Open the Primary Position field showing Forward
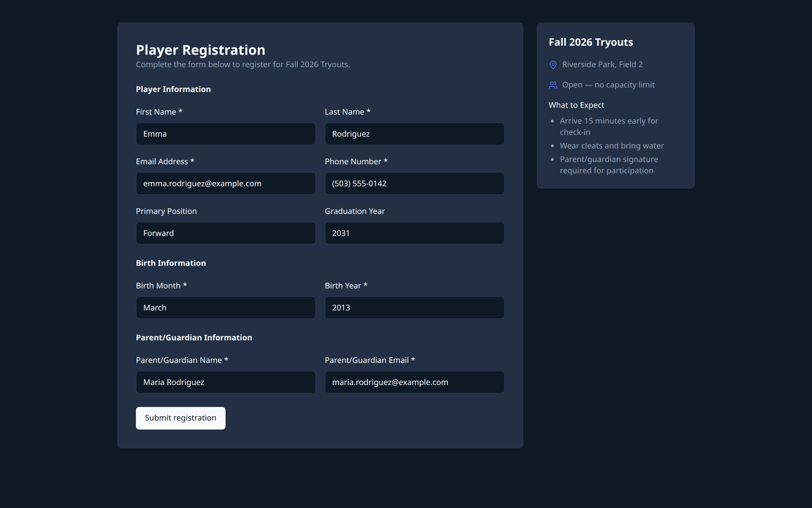This screenshot has height=508, width=812. tap(226, 233)
